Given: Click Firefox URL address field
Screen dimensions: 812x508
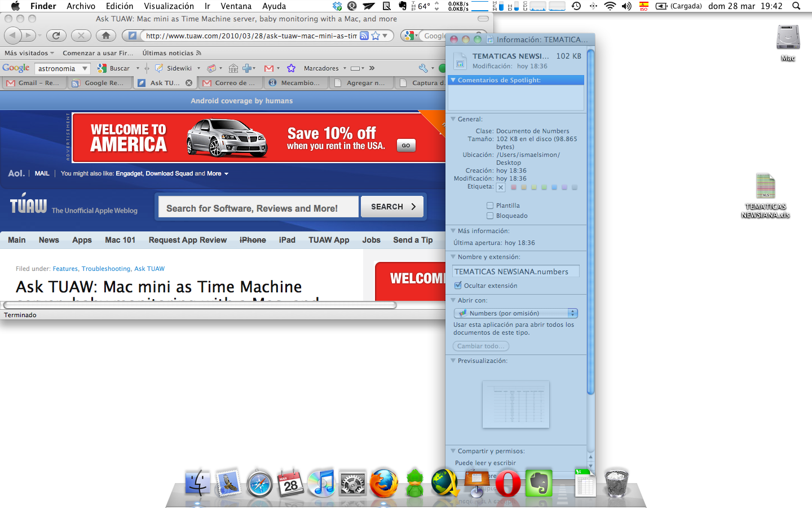Looking at the screenshot, I should 251,36.
